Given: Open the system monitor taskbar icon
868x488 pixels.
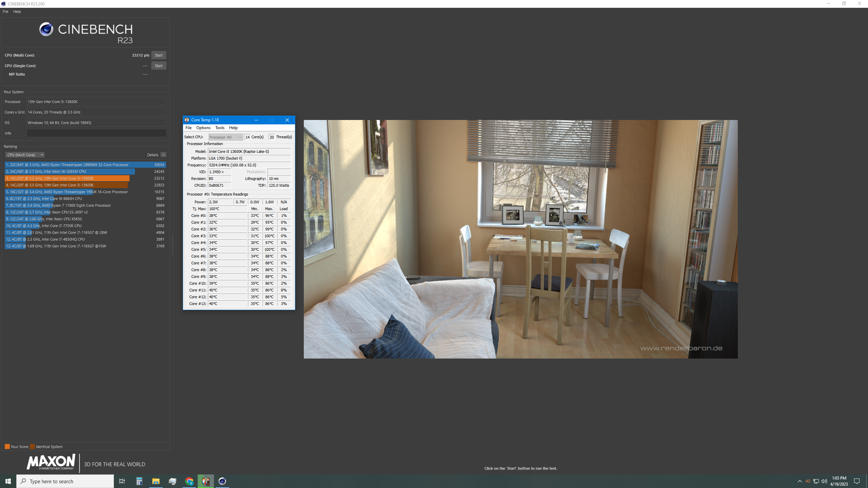Looking at the screenshot, I should pyautogui.click(x=173, y=481).
